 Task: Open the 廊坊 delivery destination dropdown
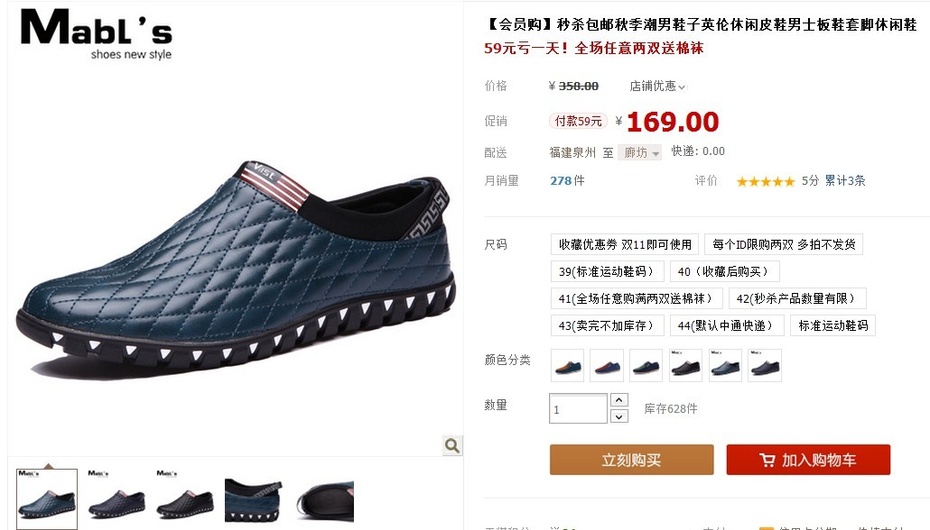coord(639,153)
